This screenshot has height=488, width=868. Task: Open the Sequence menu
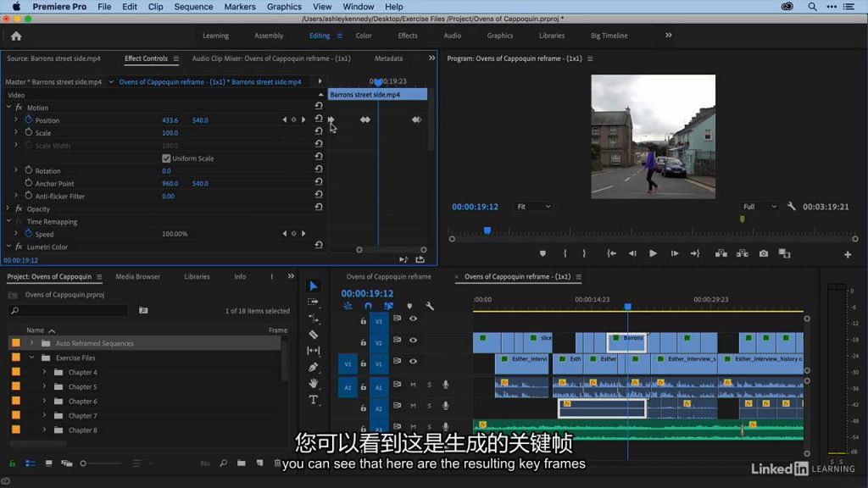pyautogui.click(x=193, y=7)
